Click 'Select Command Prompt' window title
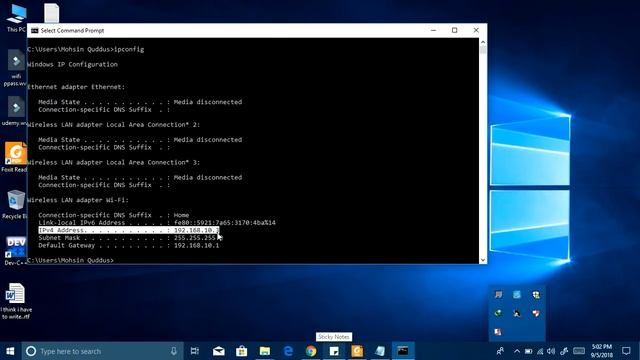This screenshot has height=360, width=640. click(x=72, y=31)
